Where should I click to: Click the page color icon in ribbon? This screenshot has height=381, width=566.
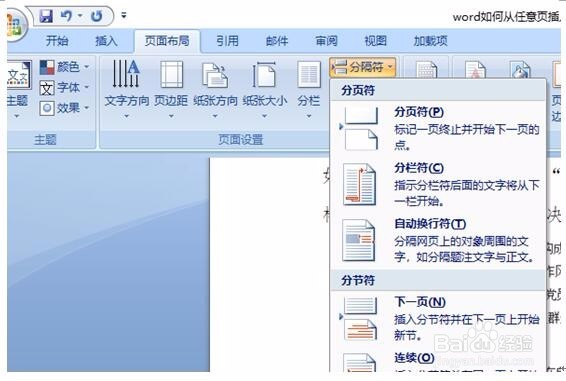pyautogui.click(x=520, y=69)
